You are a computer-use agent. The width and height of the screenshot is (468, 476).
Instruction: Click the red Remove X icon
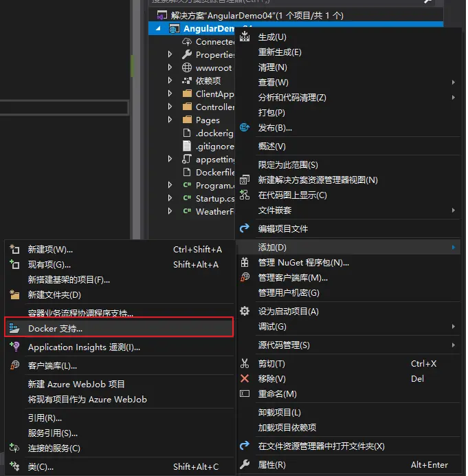click(245, 378)
